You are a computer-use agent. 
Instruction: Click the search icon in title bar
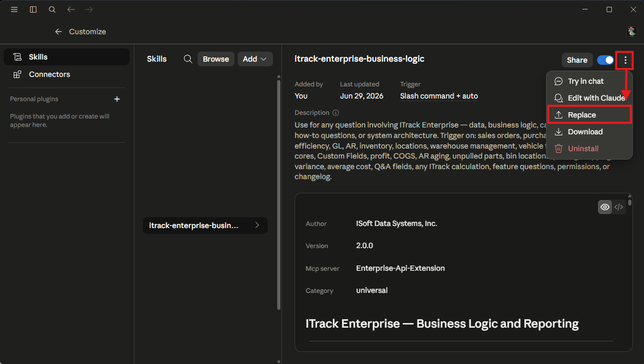point(52,9)
